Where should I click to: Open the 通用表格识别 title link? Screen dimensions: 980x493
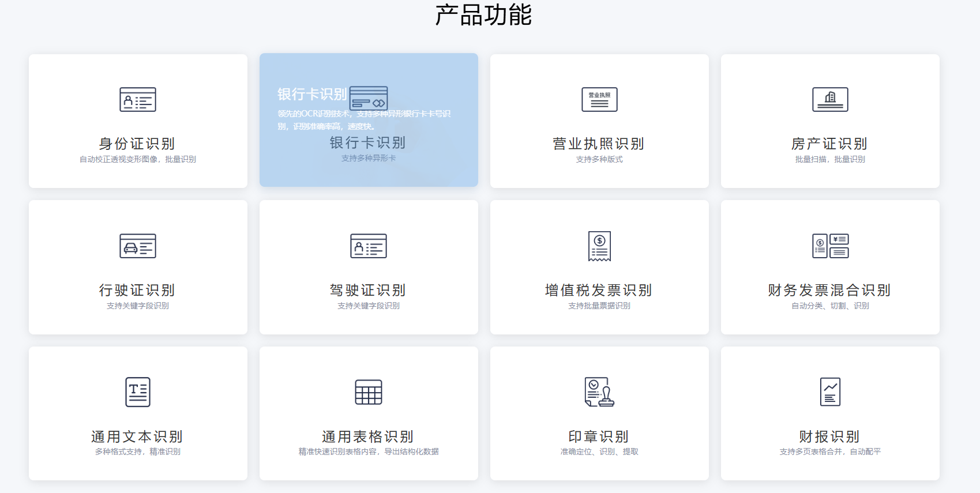click(x=368, y=436)
